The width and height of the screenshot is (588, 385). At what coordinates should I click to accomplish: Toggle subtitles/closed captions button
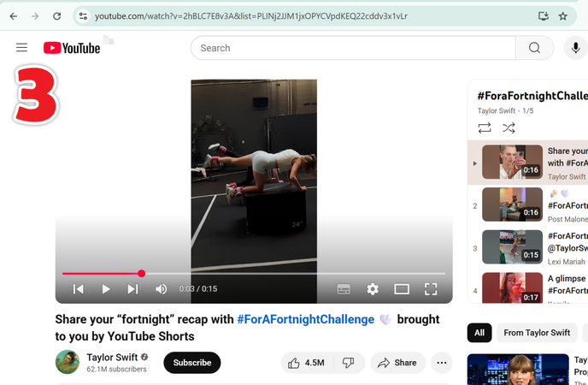344,289
